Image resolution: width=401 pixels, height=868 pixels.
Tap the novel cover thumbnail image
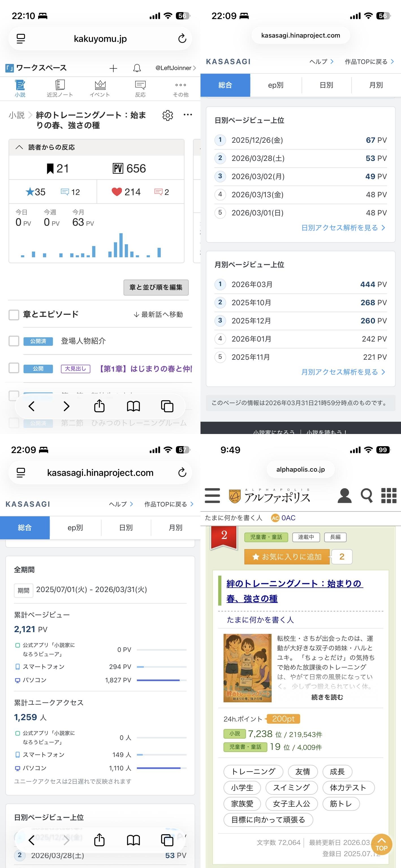point(247,668)
